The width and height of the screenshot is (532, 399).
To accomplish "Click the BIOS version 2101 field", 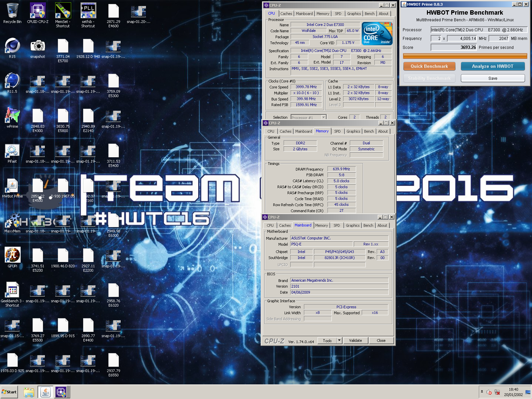I will point(339,286).
